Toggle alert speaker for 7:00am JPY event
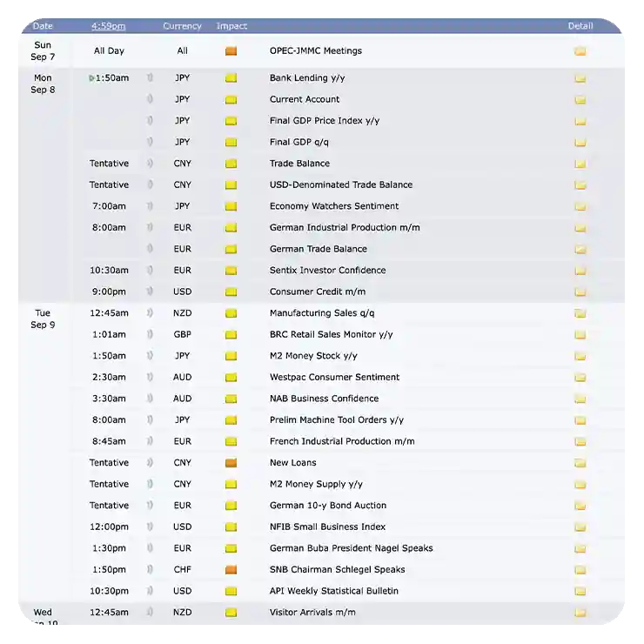 tap(150, 206)
